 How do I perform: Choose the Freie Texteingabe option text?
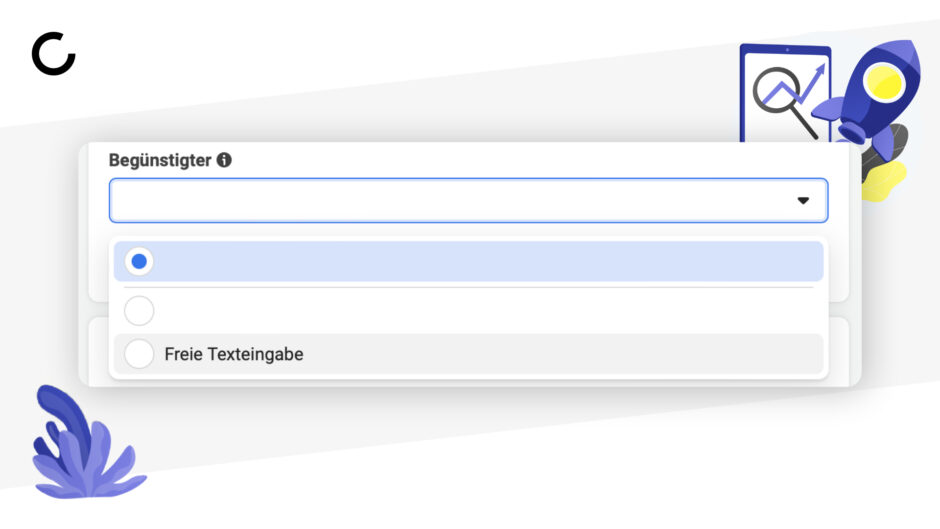[234, 354]
